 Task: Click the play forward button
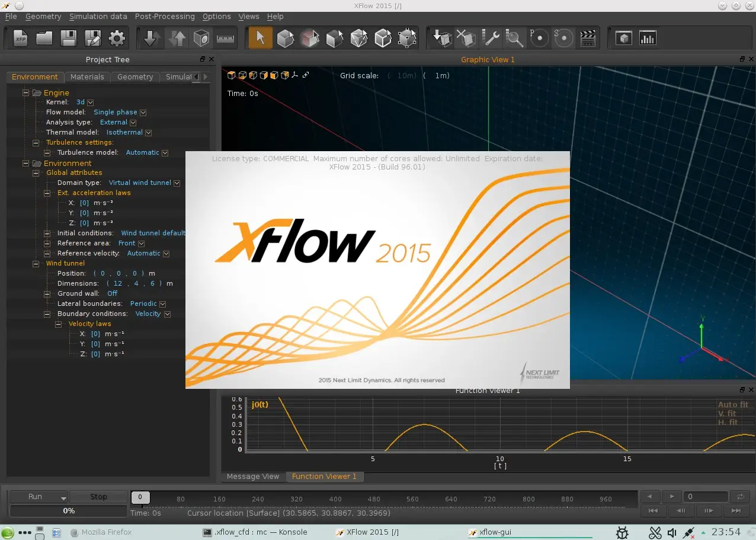click(x=671, y=497)
